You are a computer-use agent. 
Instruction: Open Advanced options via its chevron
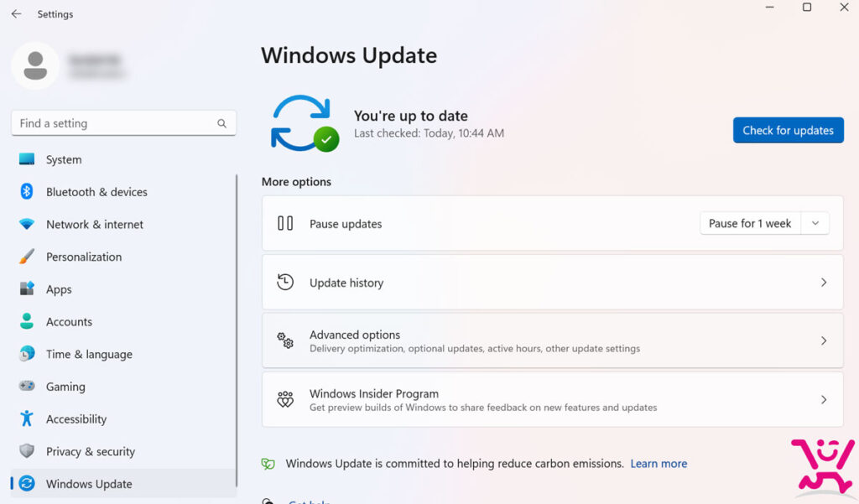pos(824,340)
